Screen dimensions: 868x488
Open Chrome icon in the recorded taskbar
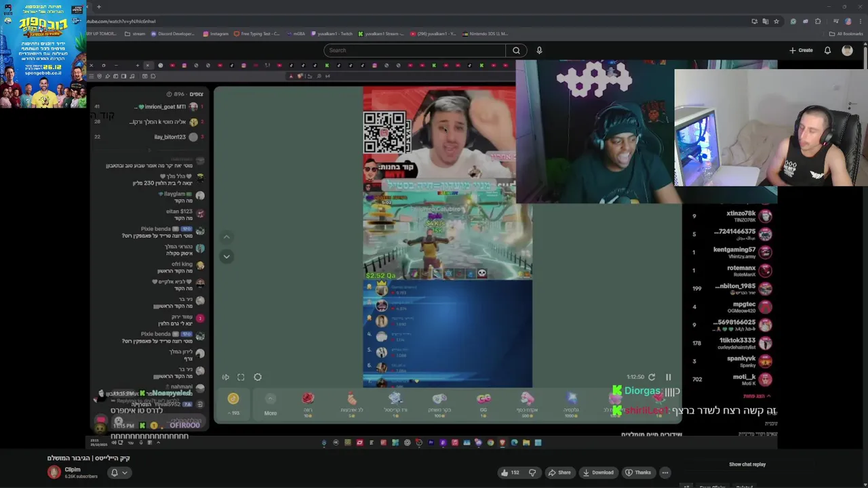pos(490,443)
